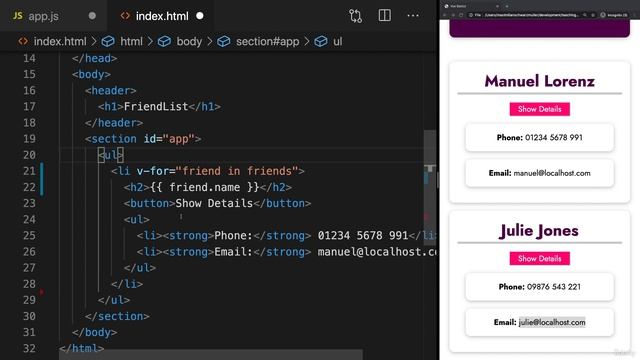This screenshot has height=360, width=640.
Task: Click Manuel Lorenz heading in browser
Action: (540, 81)
